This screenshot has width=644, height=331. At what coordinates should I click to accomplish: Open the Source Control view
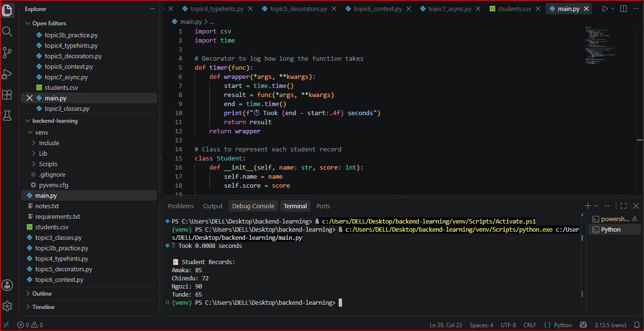point(7,53)
